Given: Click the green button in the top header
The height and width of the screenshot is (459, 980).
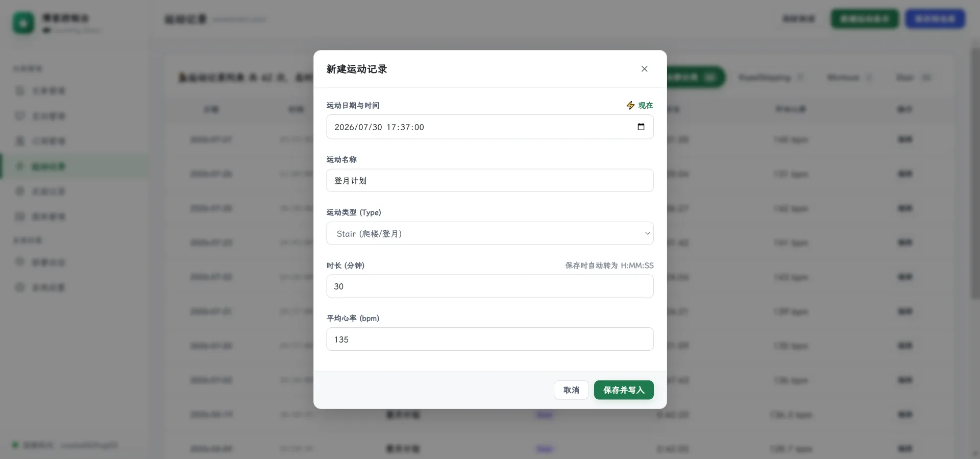Looking at the screenshot, I should [x=865, y=19].
